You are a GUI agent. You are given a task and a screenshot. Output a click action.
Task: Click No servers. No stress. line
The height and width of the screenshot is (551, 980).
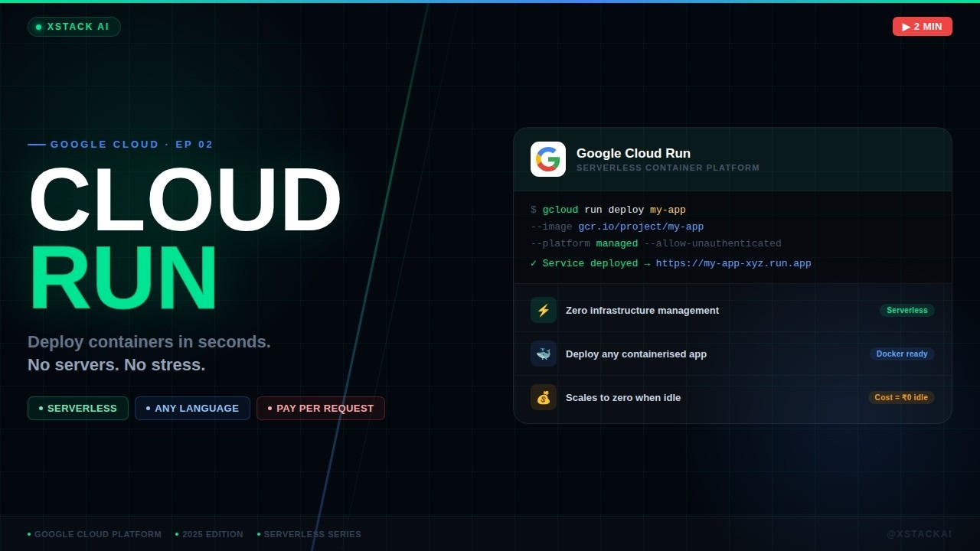pos(116,364)
